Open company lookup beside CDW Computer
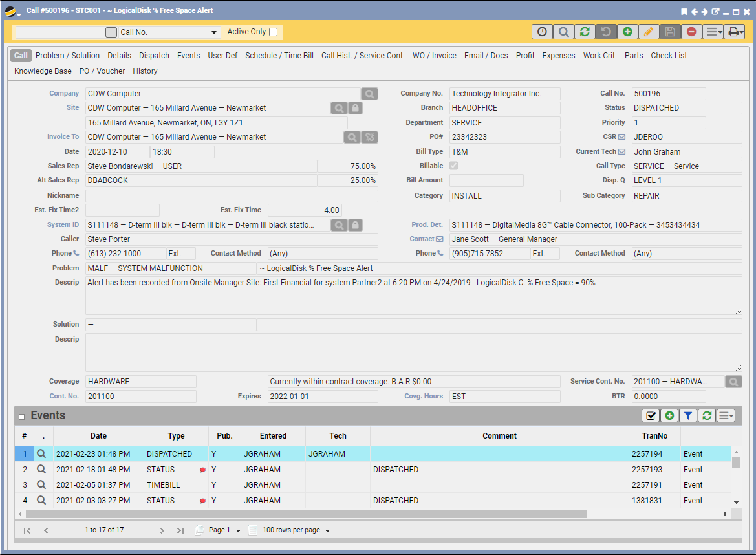 click(x=369, y=94)
